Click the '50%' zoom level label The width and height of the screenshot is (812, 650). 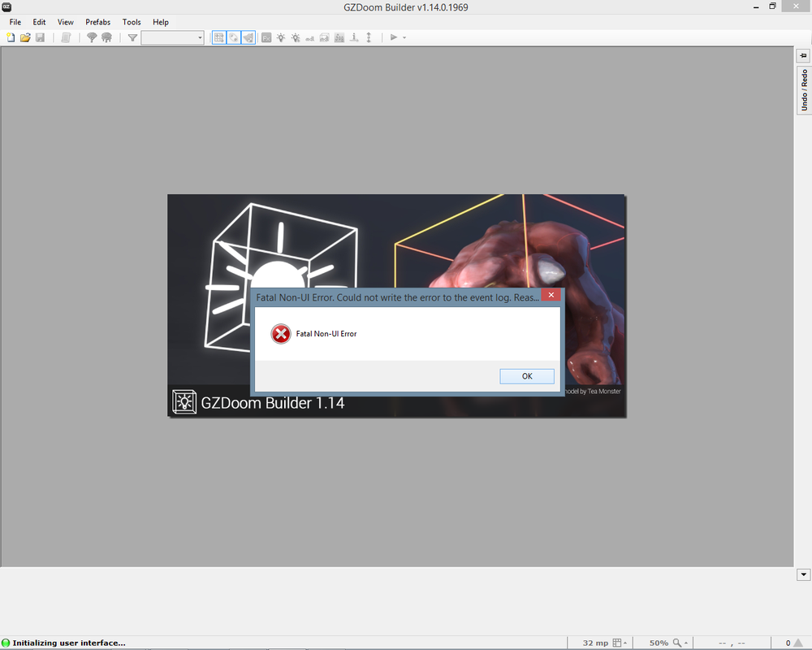coord(659,643)
